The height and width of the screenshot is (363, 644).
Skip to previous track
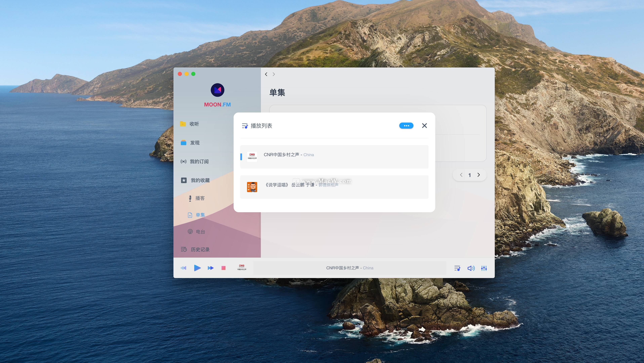click(183, 268)
